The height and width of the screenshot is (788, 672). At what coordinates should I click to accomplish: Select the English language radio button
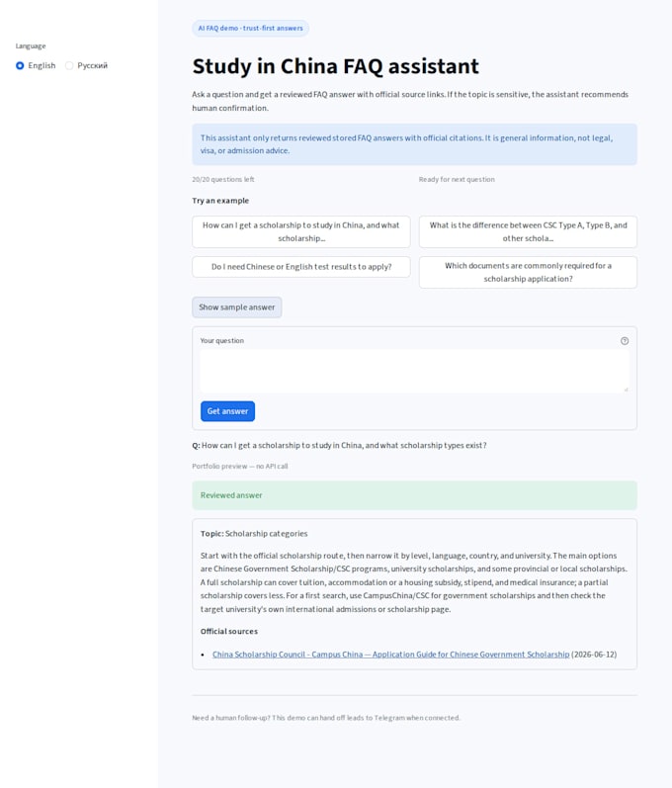[20, 66]
